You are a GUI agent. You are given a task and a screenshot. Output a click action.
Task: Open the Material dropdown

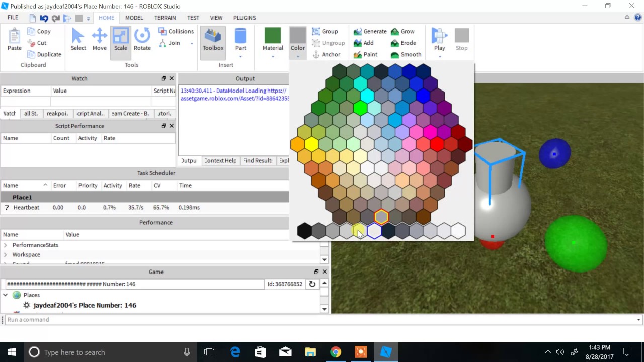[273, 56]
